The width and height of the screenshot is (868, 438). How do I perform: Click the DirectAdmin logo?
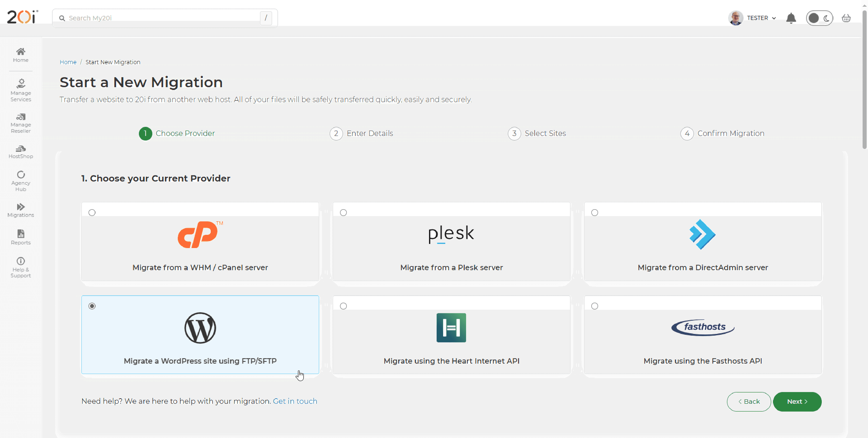[x=703, y=234]
